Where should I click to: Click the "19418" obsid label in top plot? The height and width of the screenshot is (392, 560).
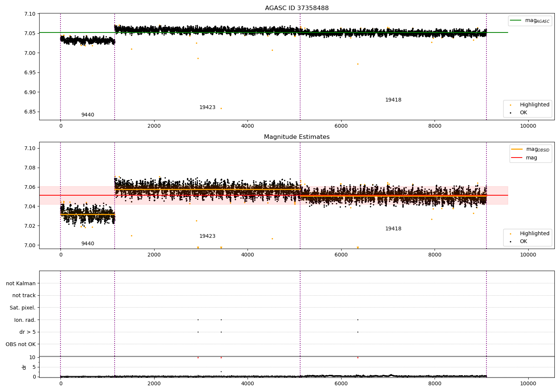pyautogui.click(x=393, y=100)
